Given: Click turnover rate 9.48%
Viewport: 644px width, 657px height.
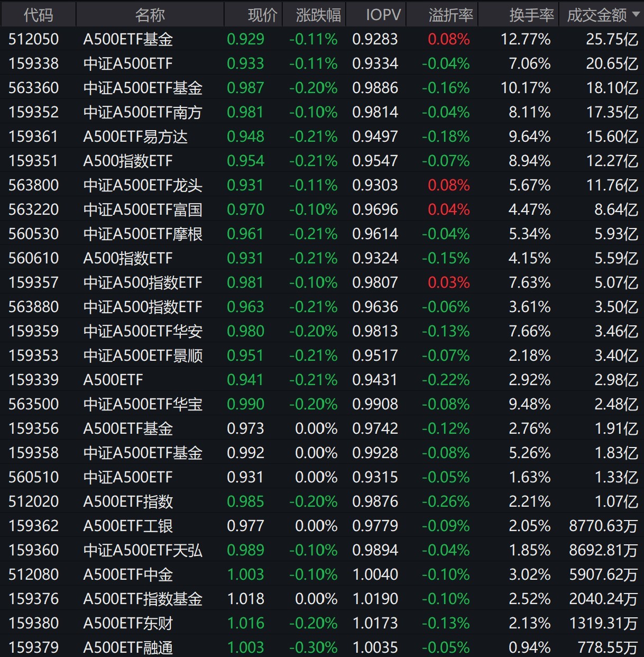Looking at the screenshot, I should 529,404.
